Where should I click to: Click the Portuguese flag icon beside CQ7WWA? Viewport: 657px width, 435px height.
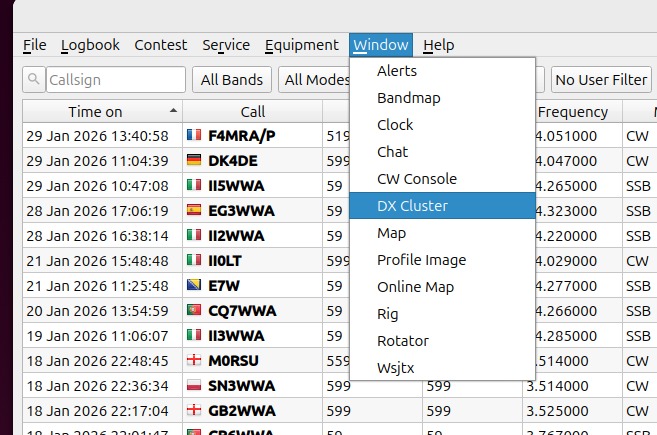(x=194, y=311)
